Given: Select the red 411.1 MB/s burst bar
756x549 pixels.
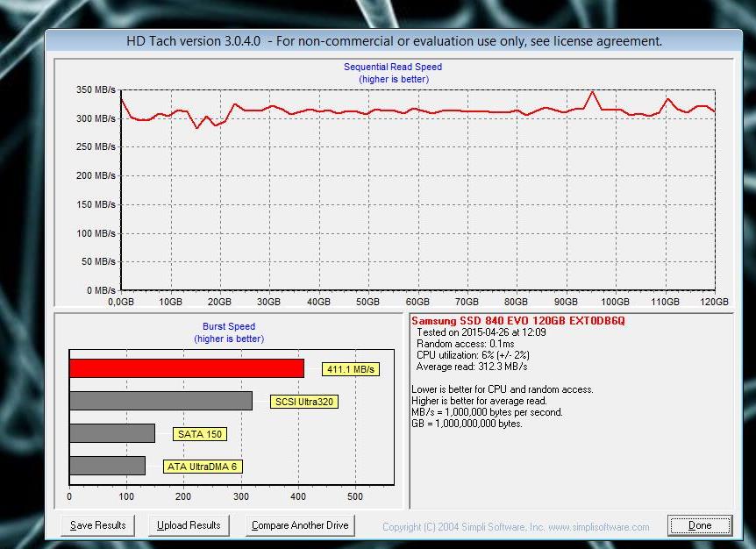Looking at the screenshot, I should [187, 368].
